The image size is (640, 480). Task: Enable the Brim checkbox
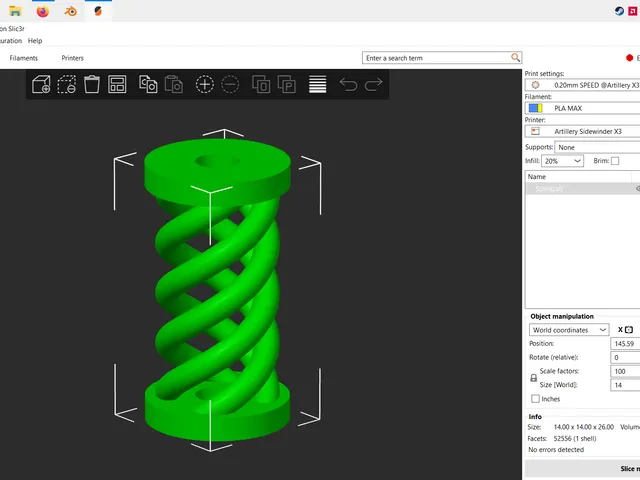pyautogui.click(x=615, y=161)
